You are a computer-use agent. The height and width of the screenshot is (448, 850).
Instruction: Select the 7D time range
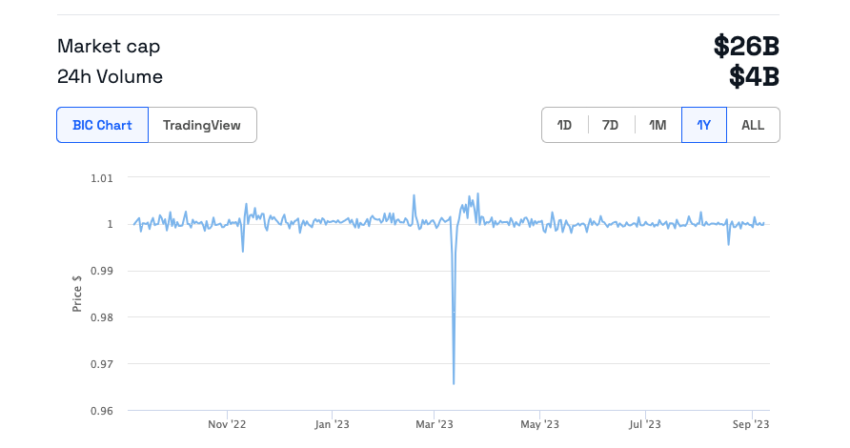[610, 125]
